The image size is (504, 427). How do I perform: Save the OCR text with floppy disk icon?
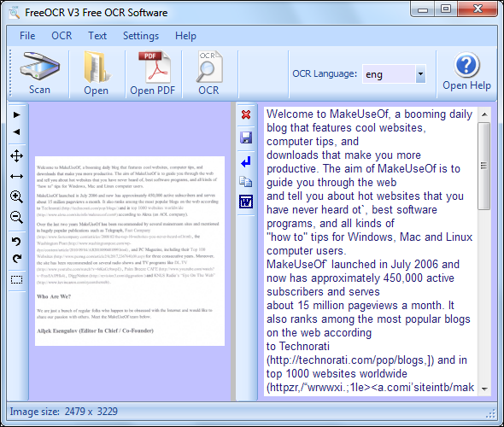click(246, 137)
